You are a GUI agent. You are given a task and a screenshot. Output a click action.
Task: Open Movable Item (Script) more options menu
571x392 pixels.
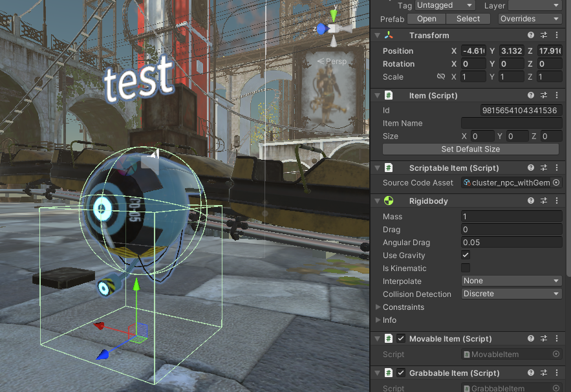[557, 338]
